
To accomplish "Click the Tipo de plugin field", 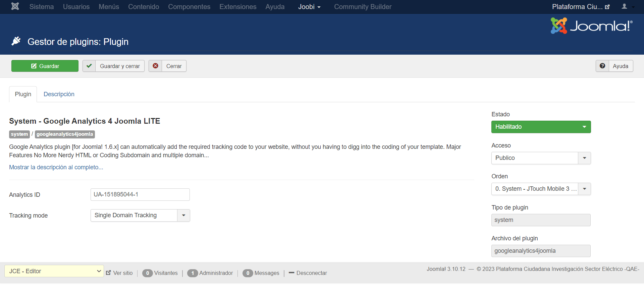I will 541,220.
